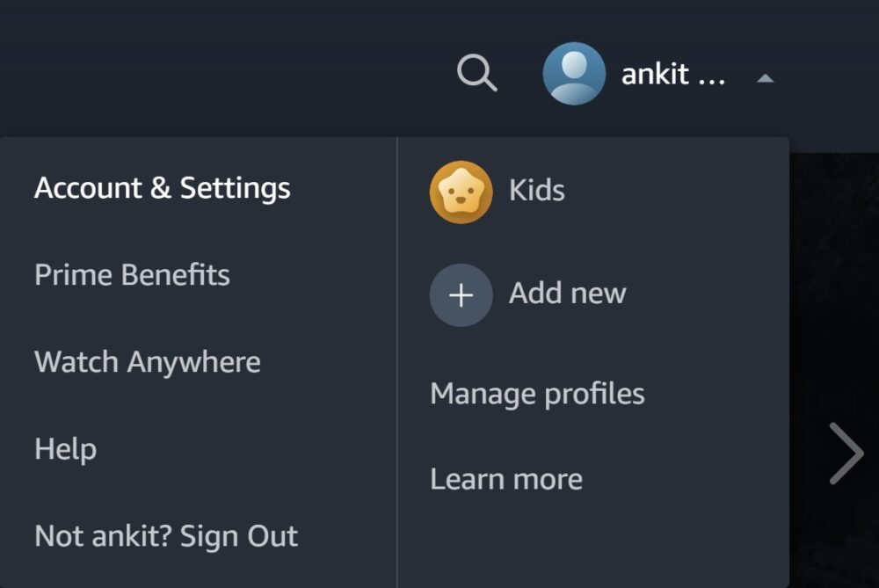Advance carousel with the right chevron arrow
The image size is (879, 588).
coord(846,454)
